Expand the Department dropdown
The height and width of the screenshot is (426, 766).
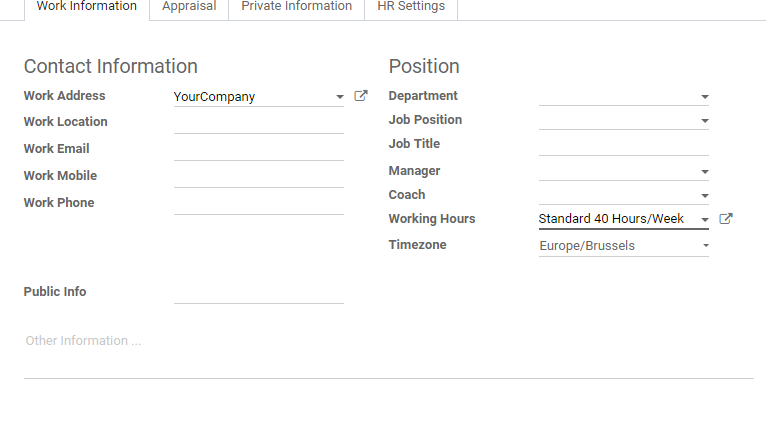click(624, 96)
